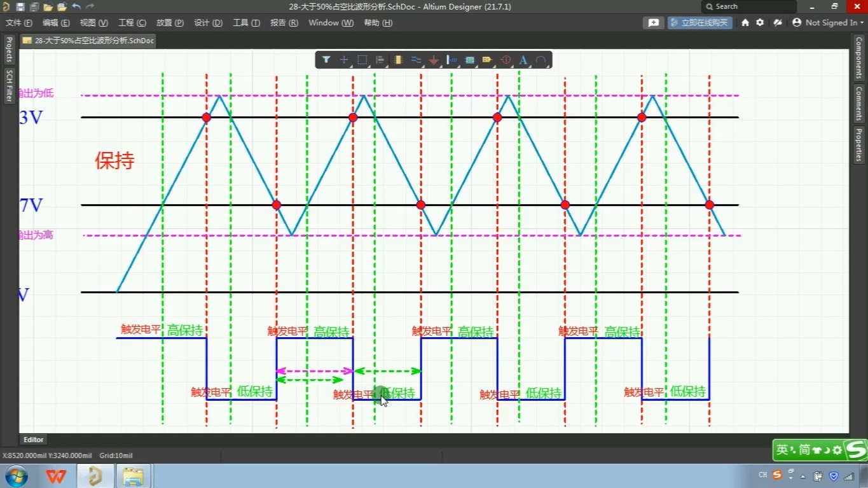Screen dimensions: 868x488
Task: Open a document using the yellow folder icon
Action: coord(48,7)
